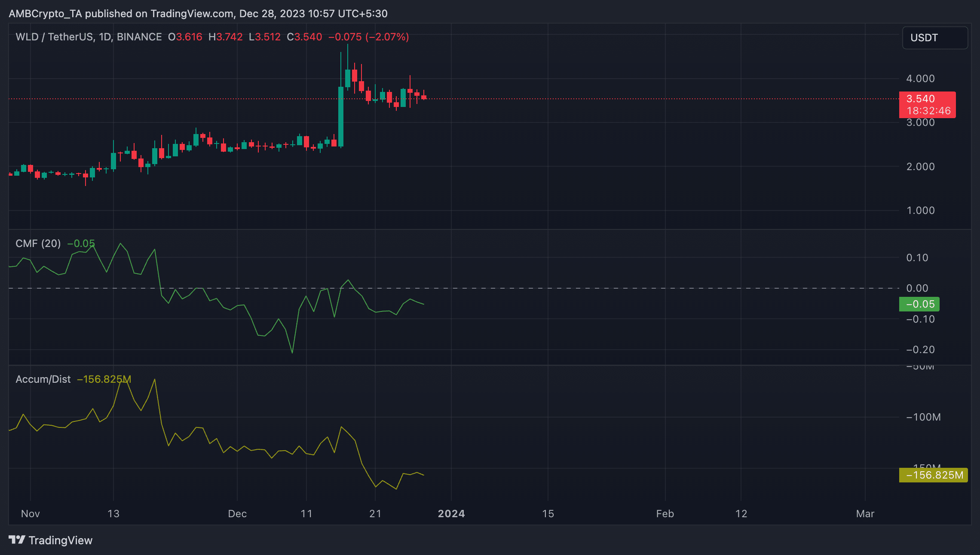Click the CMF (20) indicator label
980x555 pixels.
[x=38, y=244]
